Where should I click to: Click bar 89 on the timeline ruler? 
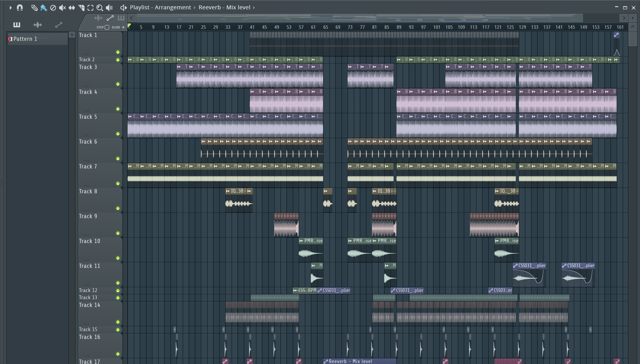[x=399, y=27]
